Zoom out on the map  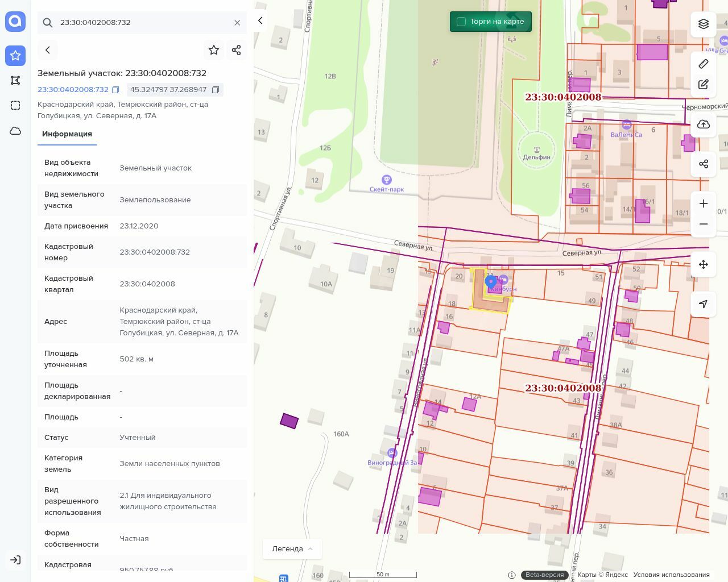[x=704, y=224]
